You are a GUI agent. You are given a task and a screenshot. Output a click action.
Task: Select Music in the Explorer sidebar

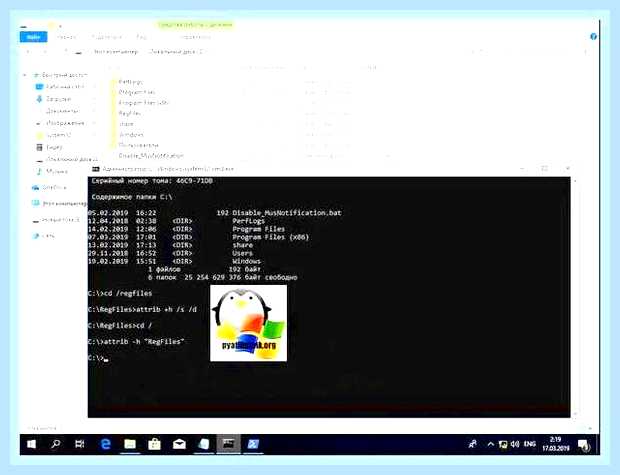[x=52, y=171]
